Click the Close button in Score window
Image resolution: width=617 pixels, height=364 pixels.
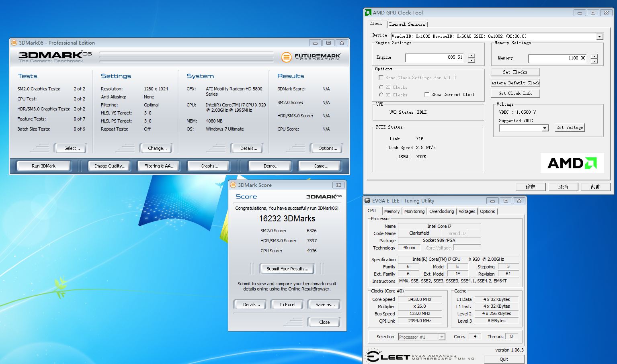pyautogui.click(x=324, y=322)
